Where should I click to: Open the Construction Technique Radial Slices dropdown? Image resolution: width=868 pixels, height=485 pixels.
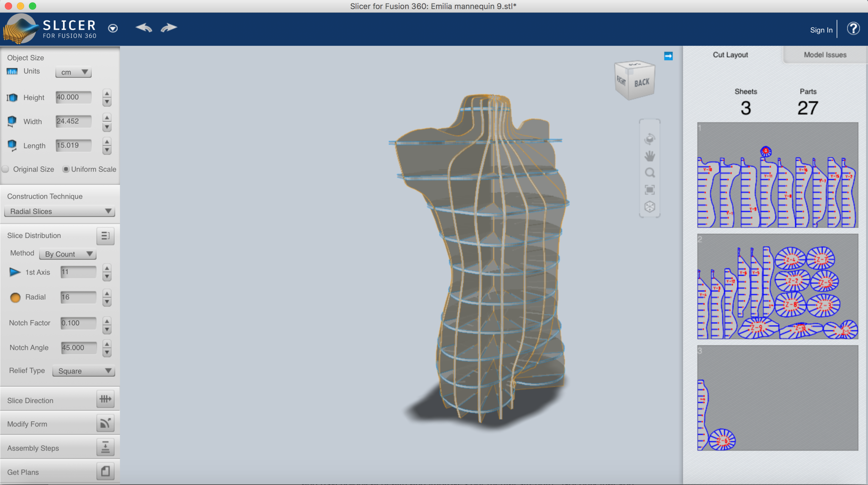59,211
